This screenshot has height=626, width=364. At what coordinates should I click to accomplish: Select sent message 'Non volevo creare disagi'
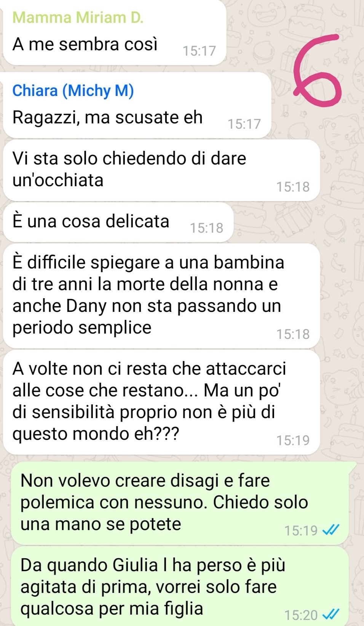click(x=180, y=503)
